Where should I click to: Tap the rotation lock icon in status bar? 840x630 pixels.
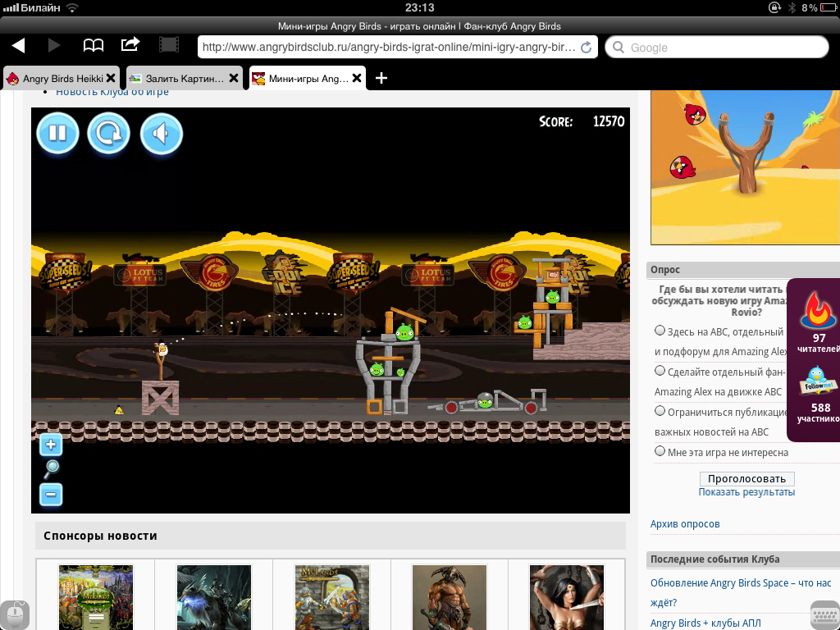pyautogui.click(x=774, y=7)
